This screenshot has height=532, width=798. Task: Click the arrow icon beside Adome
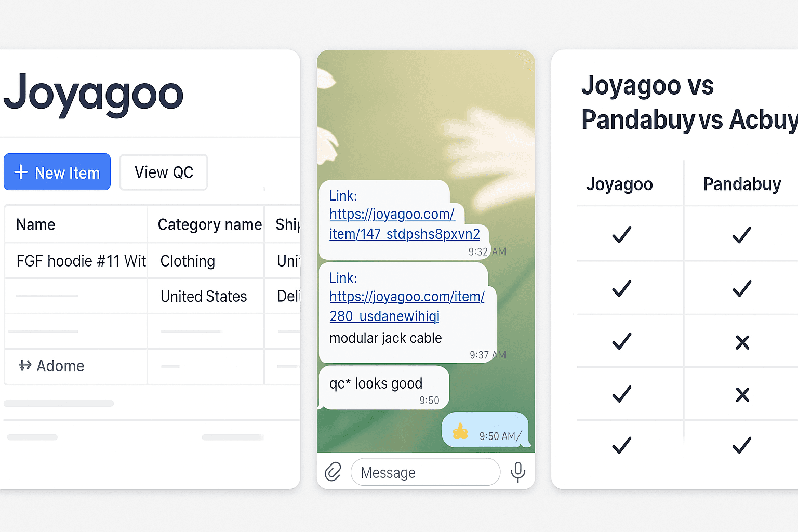click(25, 366)
